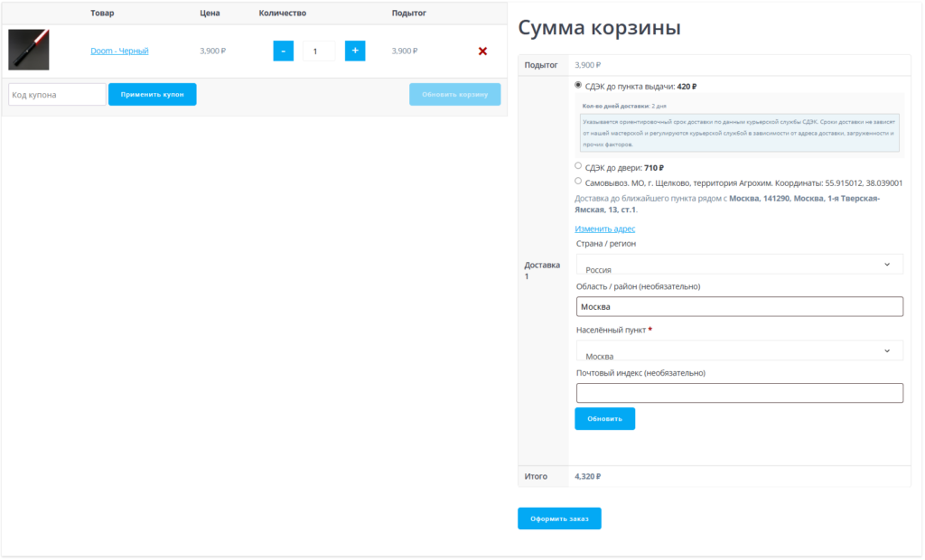Click the Область / район text field
The height and width of the screenshot is (560, 925).
pyautogui.click(x=739, y=307)
